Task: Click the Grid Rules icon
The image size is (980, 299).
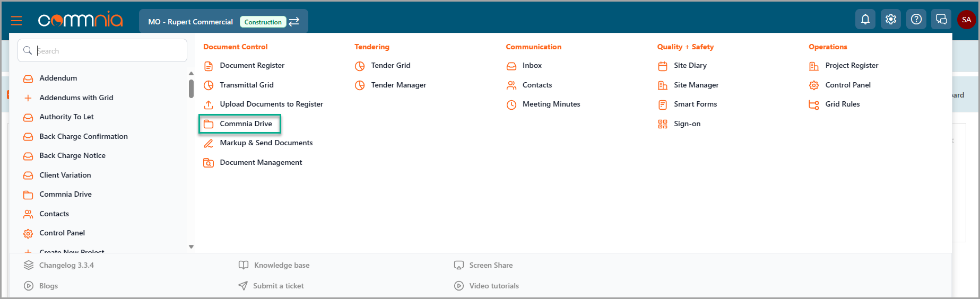Action: point(814,104)
